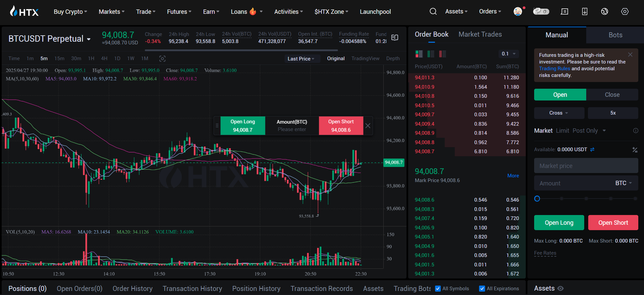Switch to the Bots tab

615,35
